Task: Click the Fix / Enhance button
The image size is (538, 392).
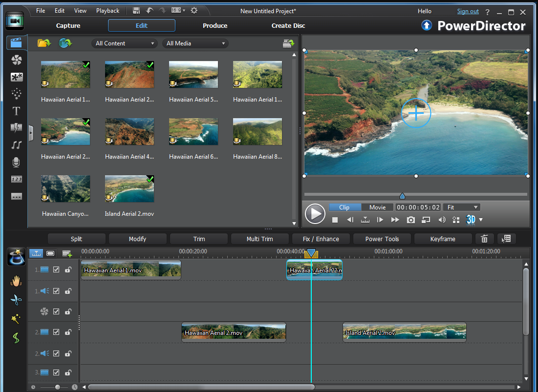Action: [321, 239]
